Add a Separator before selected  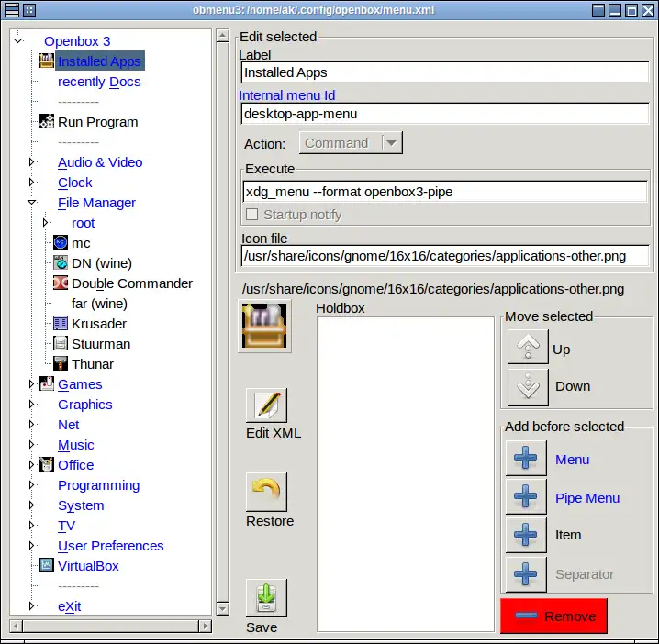tap(526, 574)
